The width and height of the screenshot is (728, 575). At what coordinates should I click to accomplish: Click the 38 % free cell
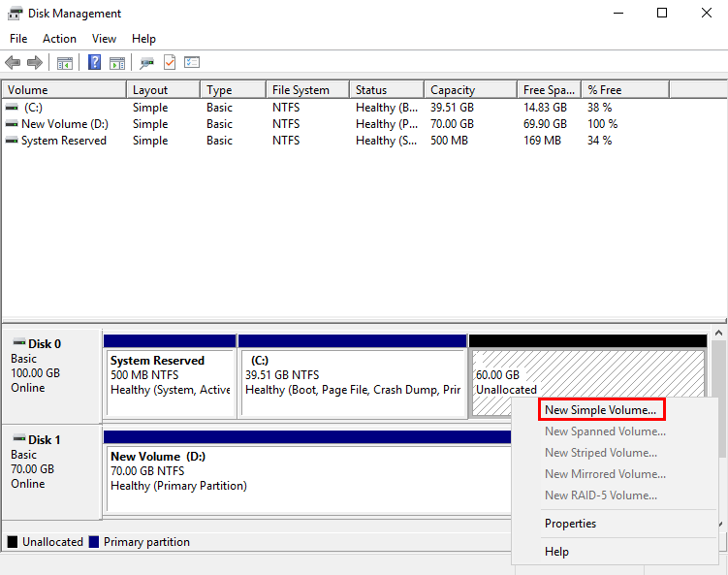click(599, 108)
